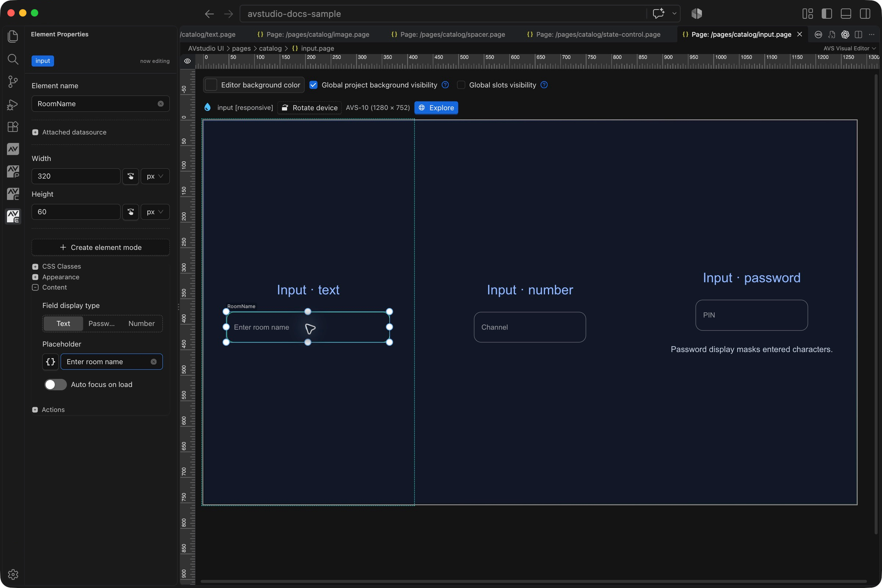Open the Search icon in activity bar
This screenshot has width=882, height=588.
(13, 59)
